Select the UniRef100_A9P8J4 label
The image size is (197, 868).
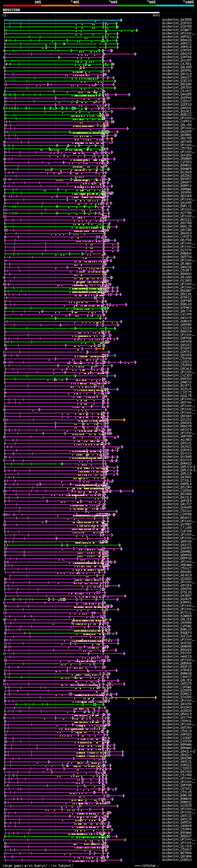click(x=177, y=47)
